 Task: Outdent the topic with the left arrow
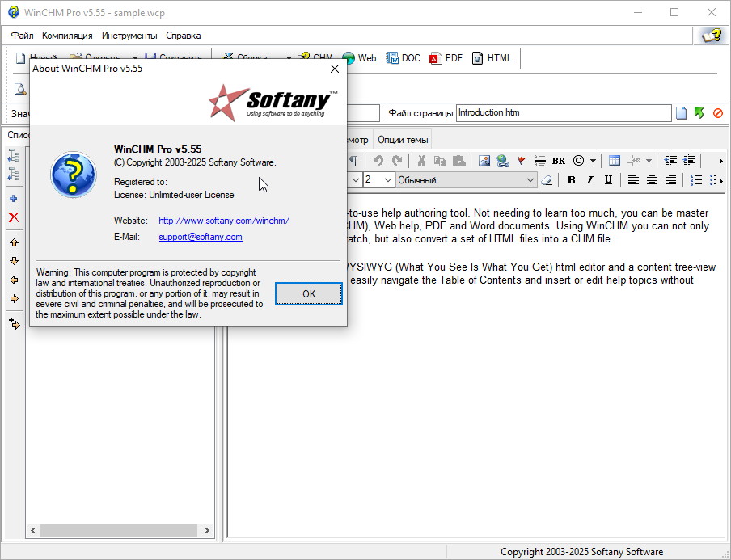(14, 280)
